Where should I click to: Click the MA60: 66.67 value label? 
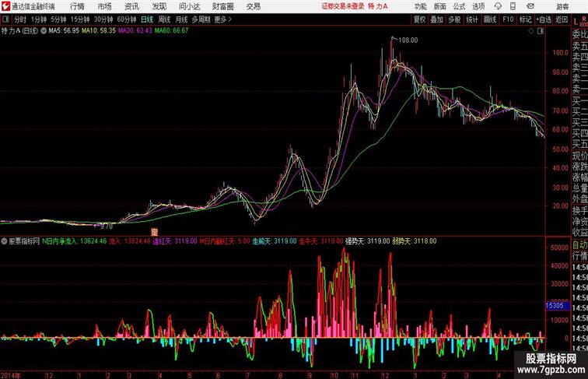coord(171,31)
